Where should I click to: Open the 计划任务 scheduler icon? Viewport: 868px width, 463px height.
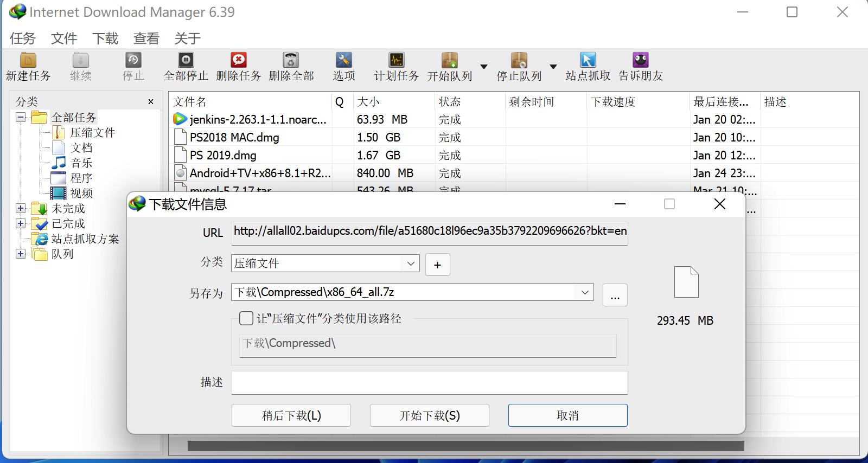tap(397, 60)
